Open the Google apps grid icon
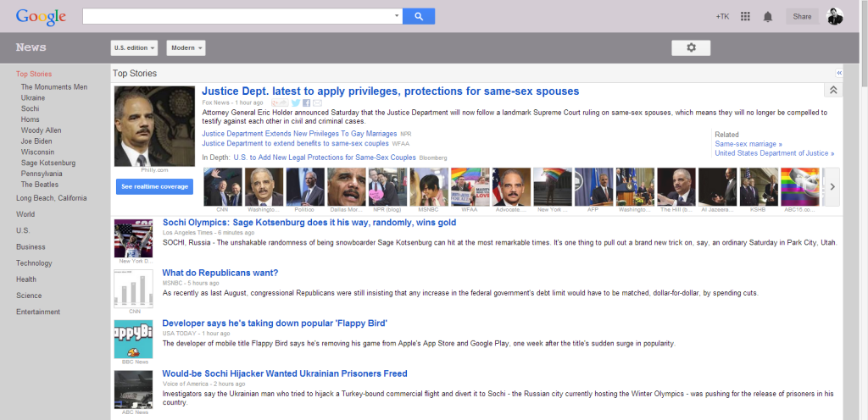868x420 pixels. coord(745,17)
